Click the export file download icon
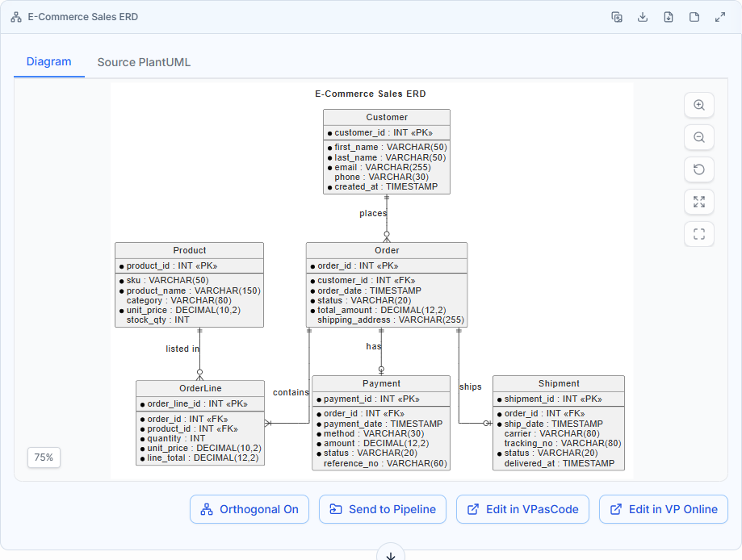This screenshot has width=742, height=560. 669,18
